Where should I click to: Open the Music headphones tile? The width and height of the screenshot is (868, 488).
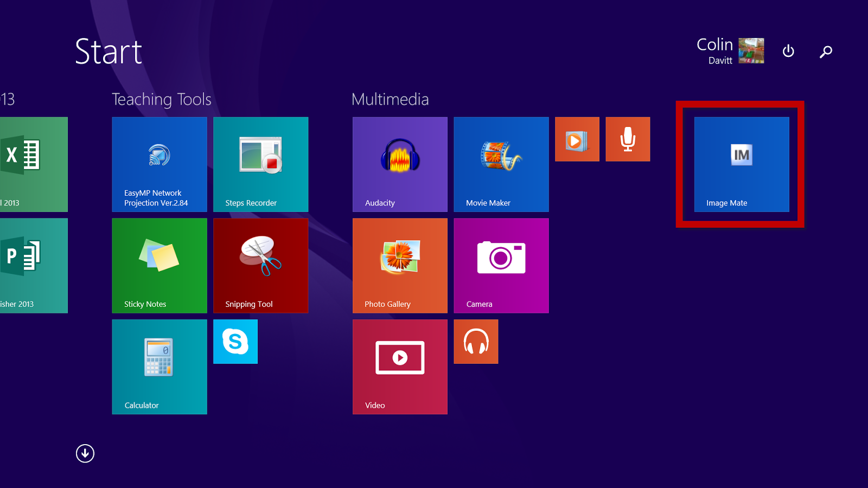click(x=476, y=342)
